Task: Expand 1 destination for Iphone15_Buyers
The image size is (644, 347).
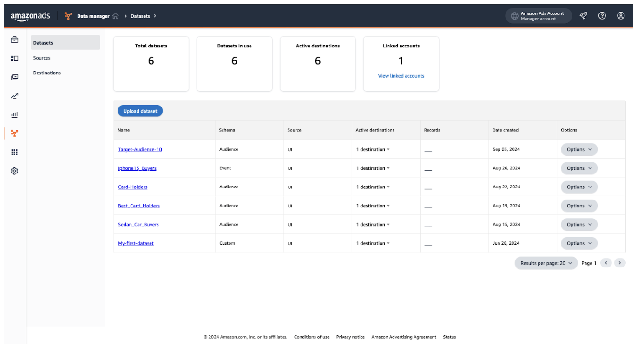Action: click(373, 168)
